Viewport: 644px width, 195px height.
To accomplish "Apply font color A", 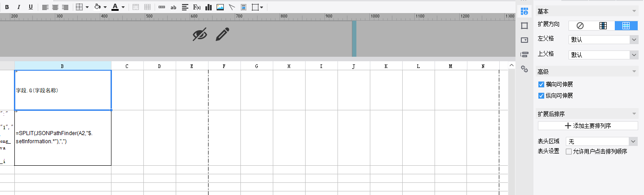I will tap(115, 7).
